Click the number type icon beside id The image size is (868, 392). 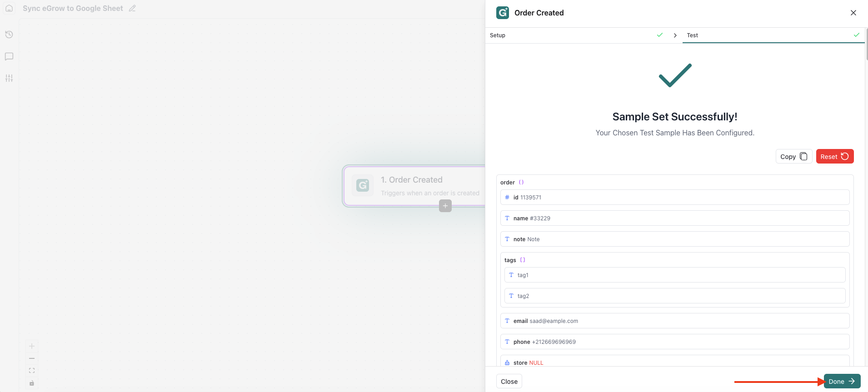coord(507,198)
